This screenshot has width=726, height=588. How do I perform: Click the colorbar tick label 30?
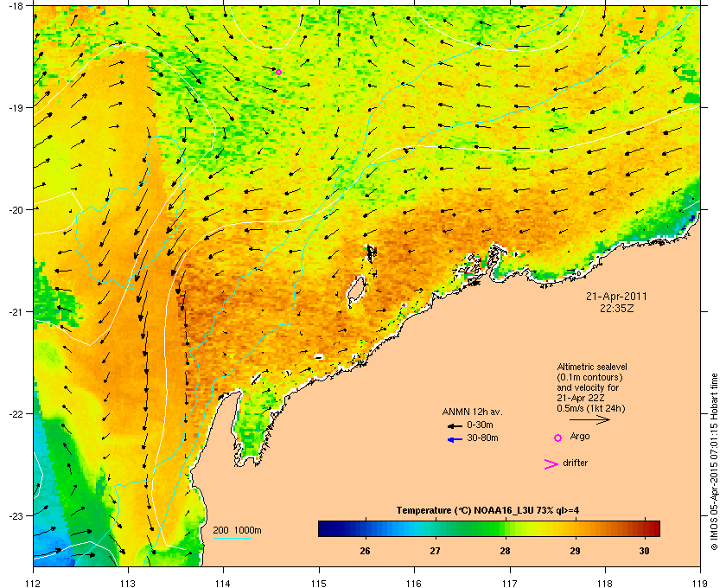coord(645,551)
